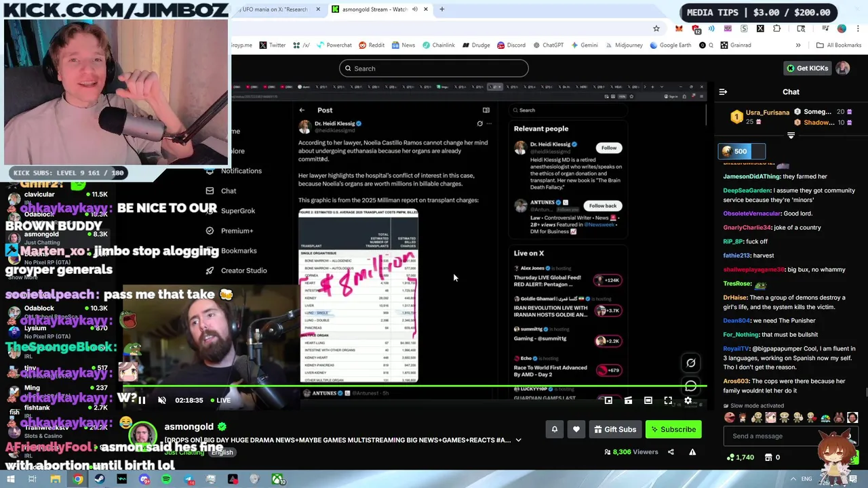Open the Twitter bookmark

[x=273, y=45]
